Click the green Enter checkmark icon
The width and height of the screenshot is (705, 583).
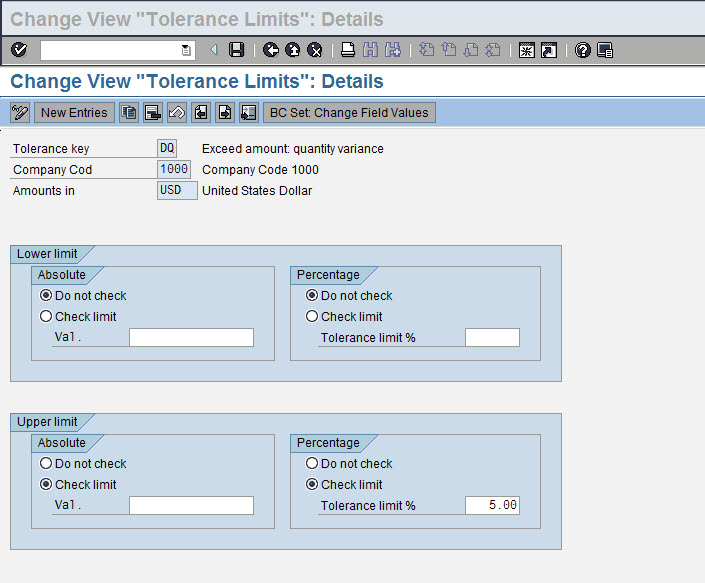tap(19, 50)
